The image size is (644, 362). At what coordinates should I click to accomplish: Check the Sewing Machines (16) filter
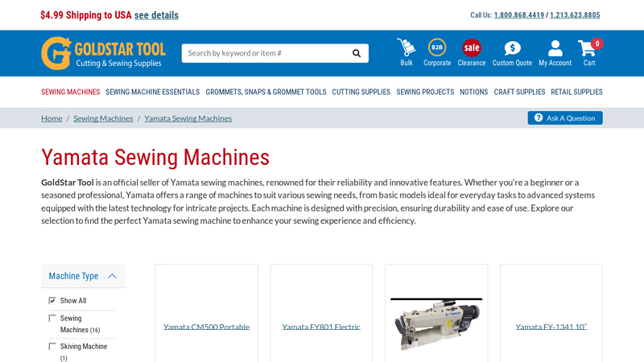pyautogui.click(x=52, y=318)
